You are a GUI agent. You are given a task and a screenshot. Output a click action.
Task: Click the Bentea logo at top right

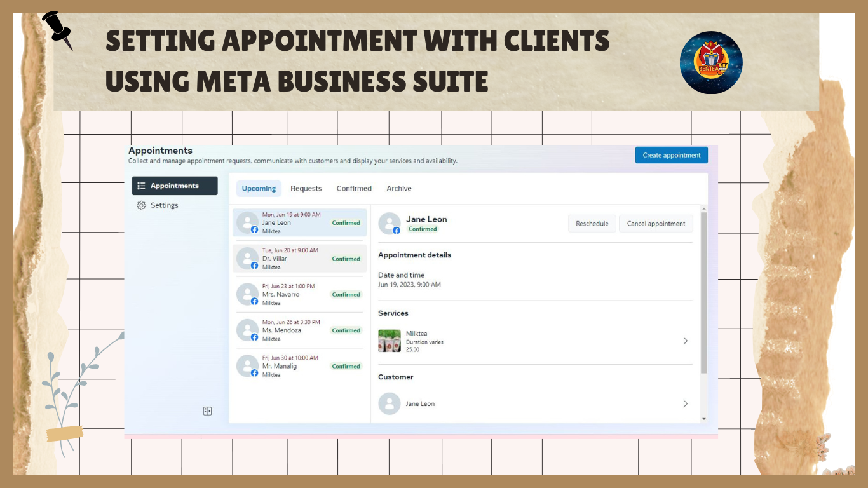711,63
